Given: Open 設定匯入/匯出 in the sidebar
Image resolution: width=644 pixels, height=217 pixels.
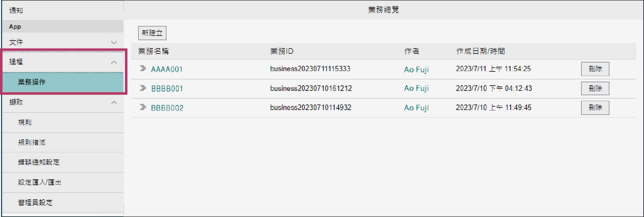Looking at the screenshot, I should click(63, 182).
